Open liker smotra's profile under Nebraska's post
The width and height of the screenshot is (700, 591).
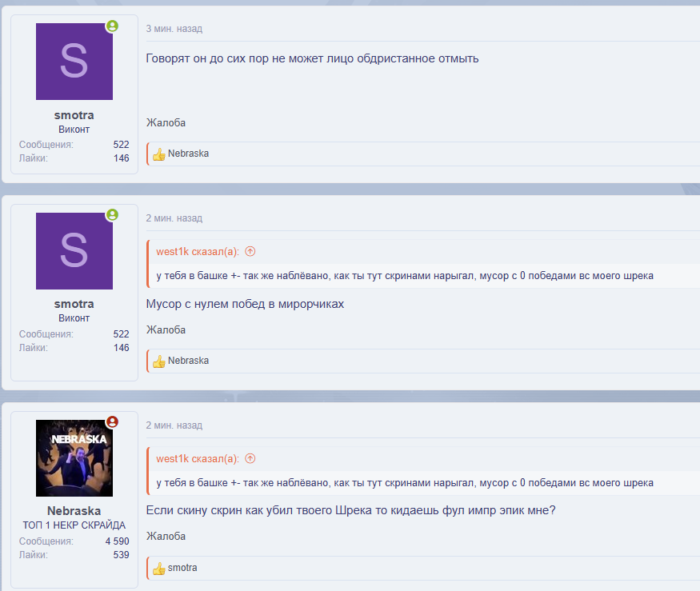tap(182, 568)
